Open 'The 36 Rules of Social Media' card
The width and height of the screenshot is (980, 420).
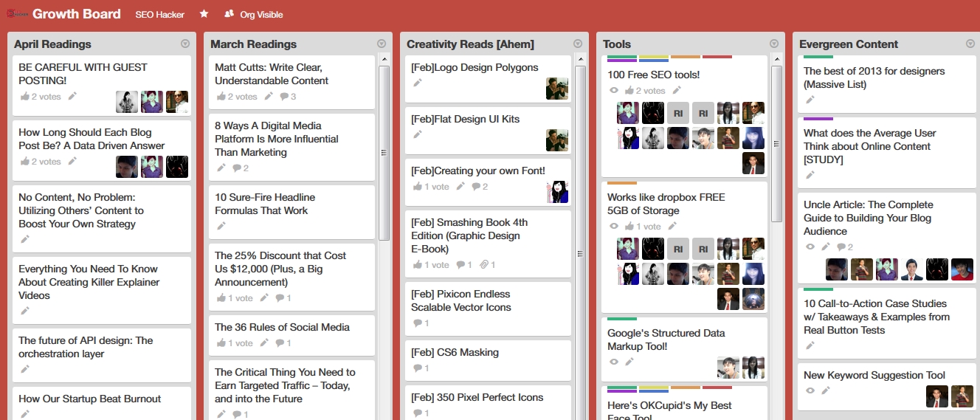(x=282, y=327)
